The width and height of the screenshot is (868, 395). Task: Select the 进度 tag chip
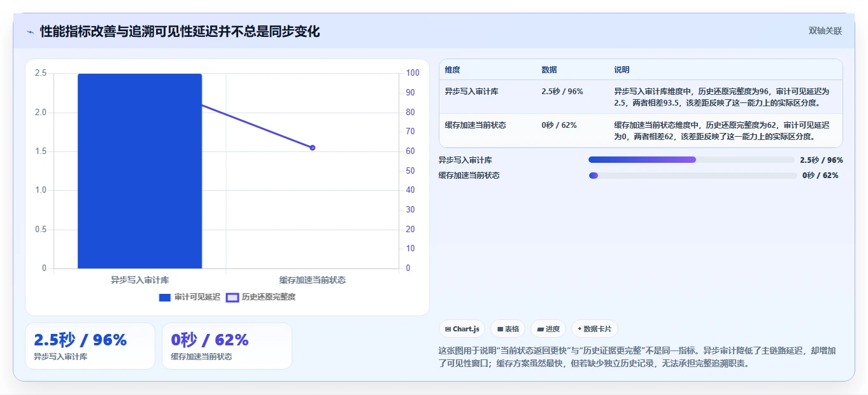click(548, 329)
